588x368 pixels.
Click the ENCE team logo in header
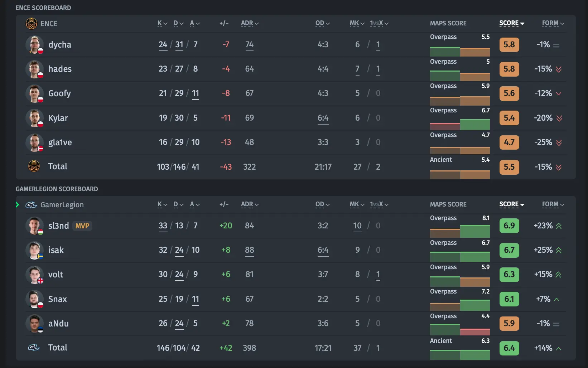click(32, 24)
